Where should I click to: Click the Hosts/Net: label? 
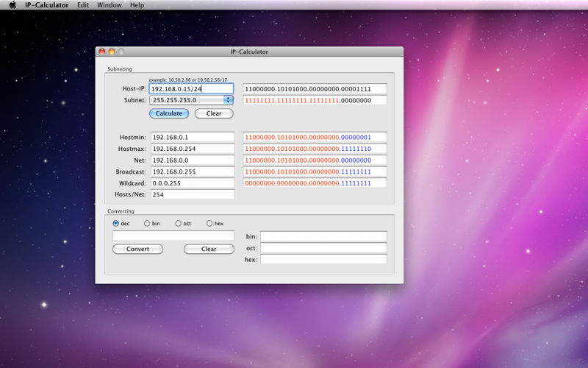[130, 194]
